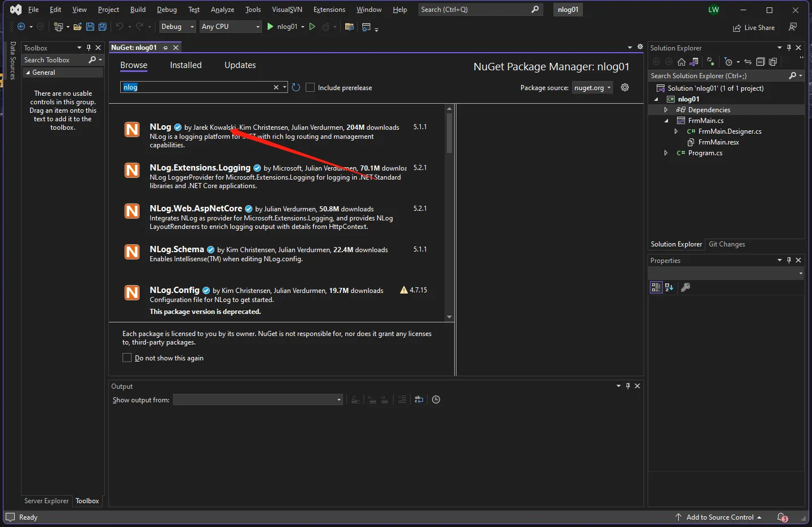Switch views icon in Solution Explorer toolbar
Image resolution: width=812 pixels, height=527 pixels.
(x=693, y=62)
